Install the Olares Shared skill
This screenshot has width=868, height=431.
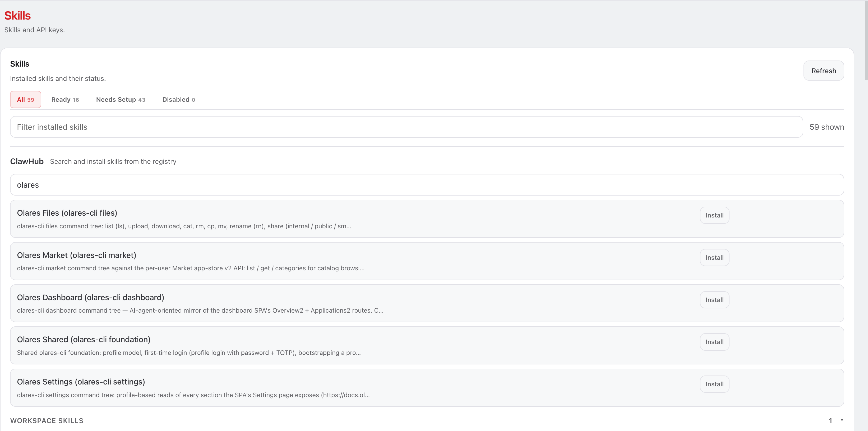(x=714, y=342)
